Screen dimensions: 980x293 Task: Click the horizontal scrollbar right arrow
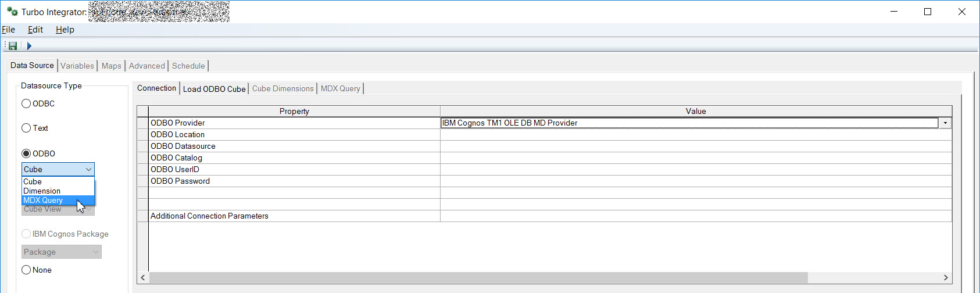(x=946, y=278)
